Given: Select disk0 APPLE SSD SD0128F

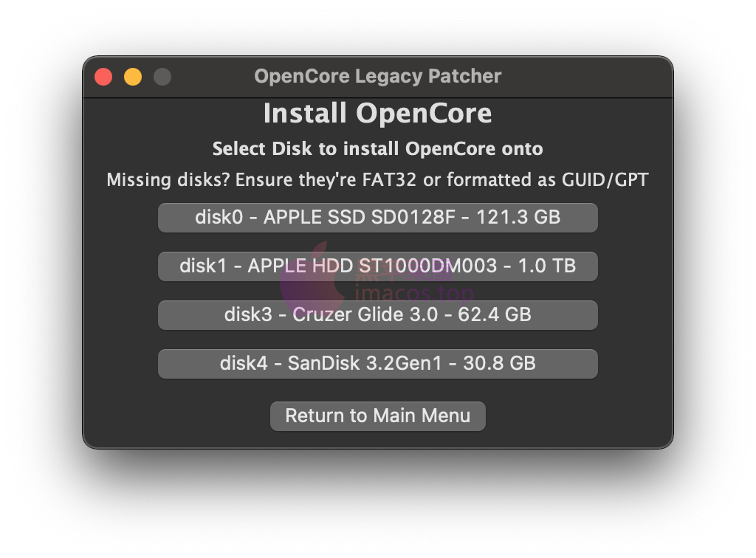Looking at the screenshot, I should coord(377,218).
